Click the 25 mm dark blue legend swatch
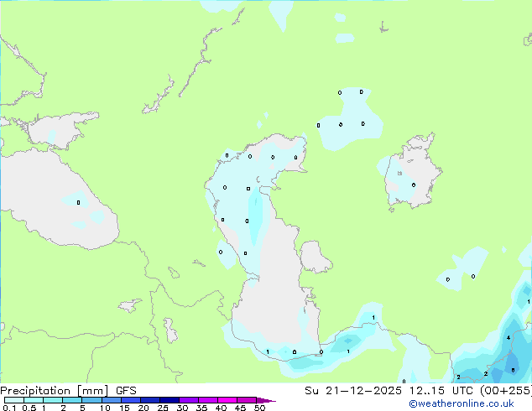 tap(170, 400)
